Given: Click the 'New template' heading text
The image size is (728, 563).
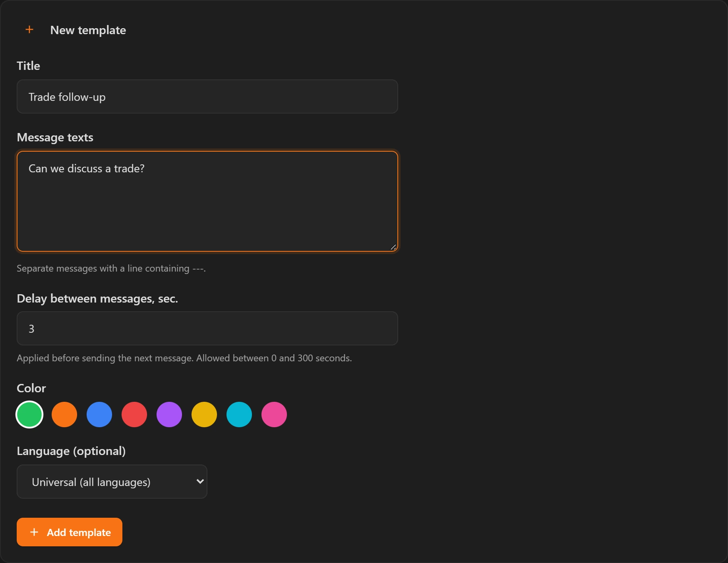Looking at the screenshot, I should tap(88, 30).
